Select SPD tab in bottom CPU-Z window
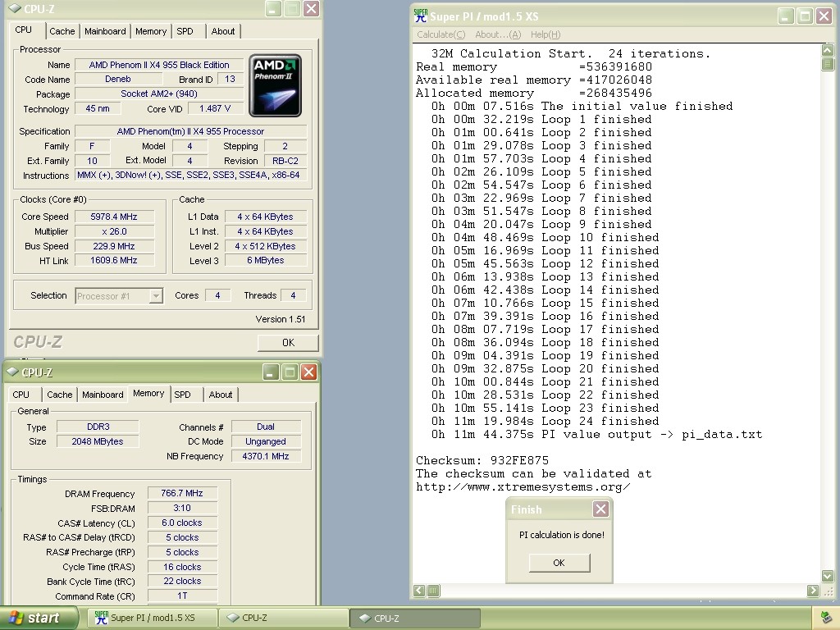This screenshot has height=630, width=840. click(182, 395)
